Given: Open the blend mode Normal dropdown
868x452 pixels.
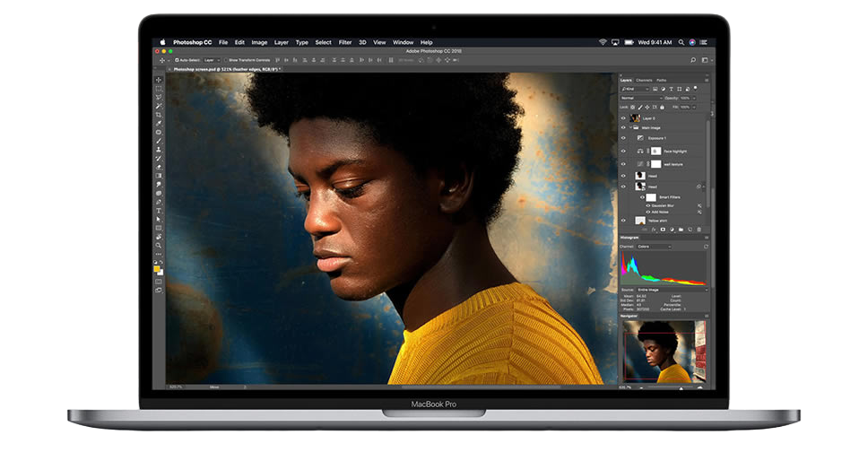Looking at the screenshot, I should [639, 98].
